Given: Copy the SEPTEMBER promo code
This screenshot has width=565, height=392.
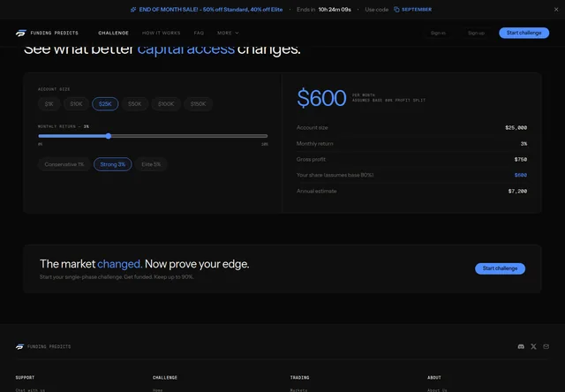Looking at the screenshot, I should click(413, 10).
